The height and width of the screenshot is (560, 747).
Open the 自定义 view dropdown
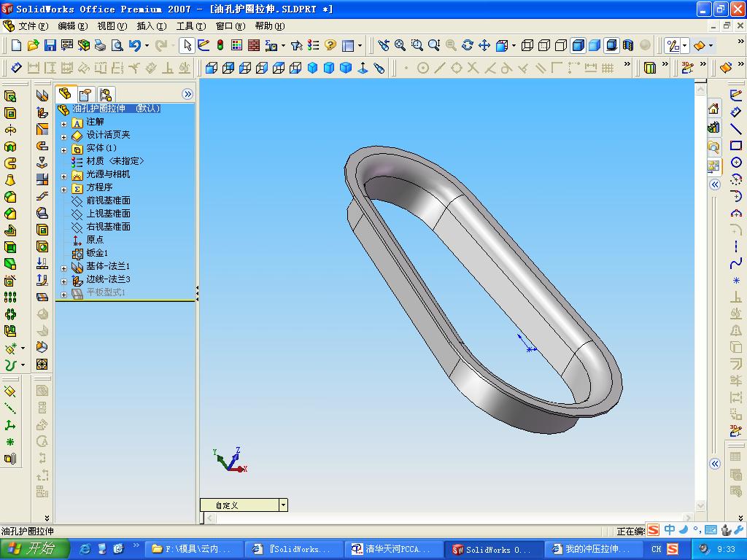(284, 505)
